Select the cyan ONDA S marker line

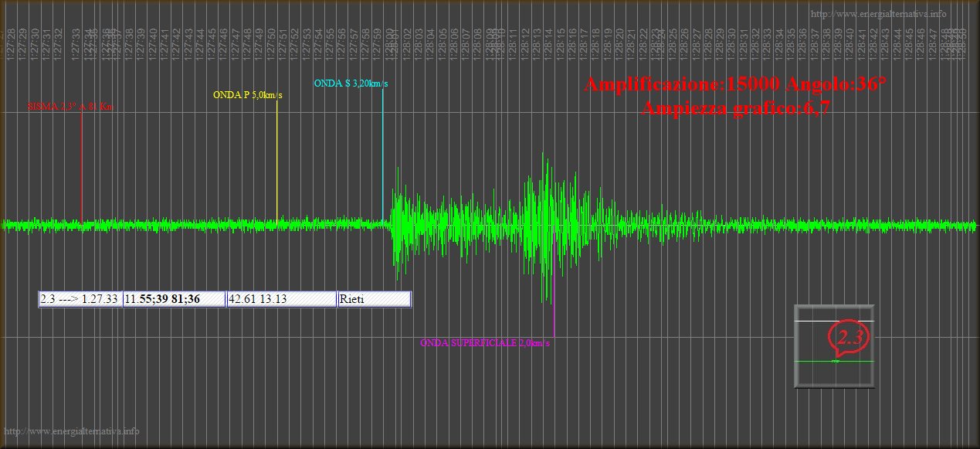click(382, 156)
